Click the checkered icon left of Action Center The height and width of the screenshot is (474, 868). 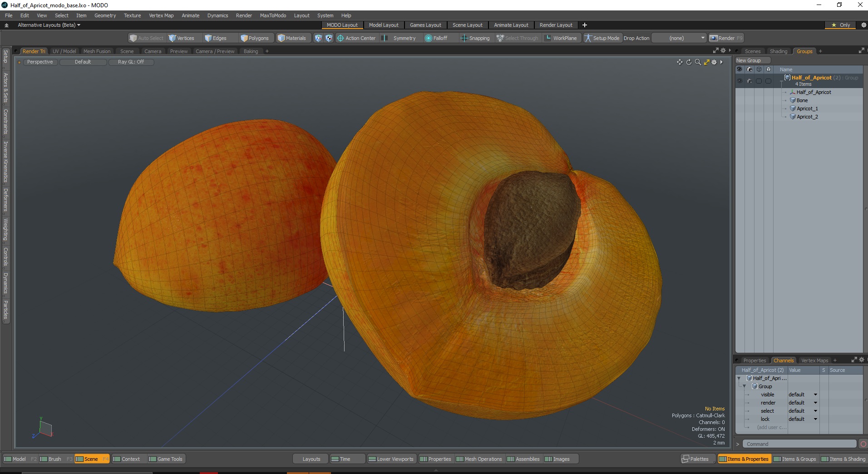coord(329,38)
